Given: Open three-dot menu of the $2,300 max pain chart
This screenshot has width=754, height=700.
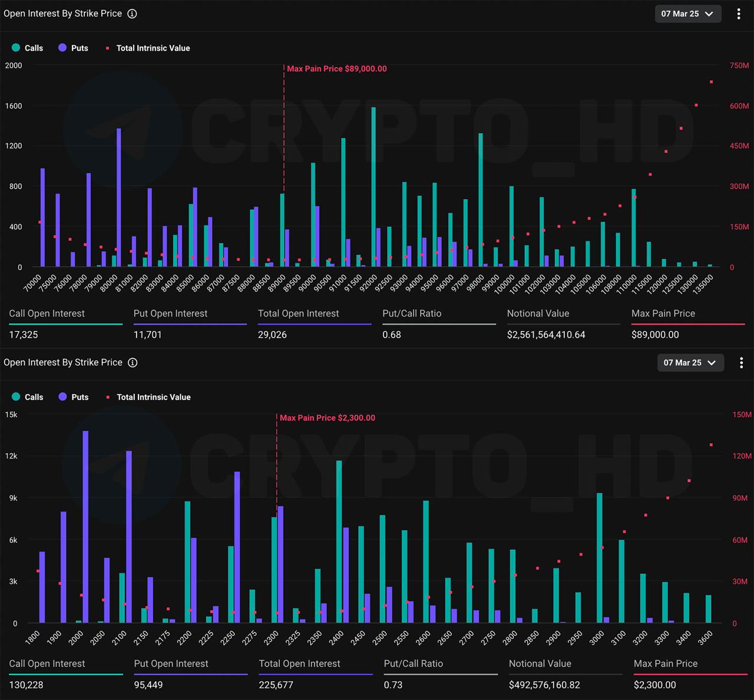Looking at the screenshot, I should click(x=741, y=362).
